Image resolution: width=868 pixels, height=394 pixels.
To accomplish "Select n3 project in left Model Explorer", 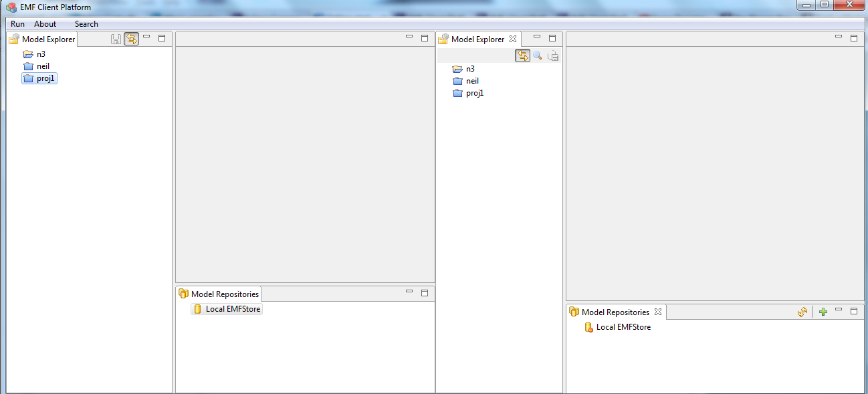I will coord(34,54).
